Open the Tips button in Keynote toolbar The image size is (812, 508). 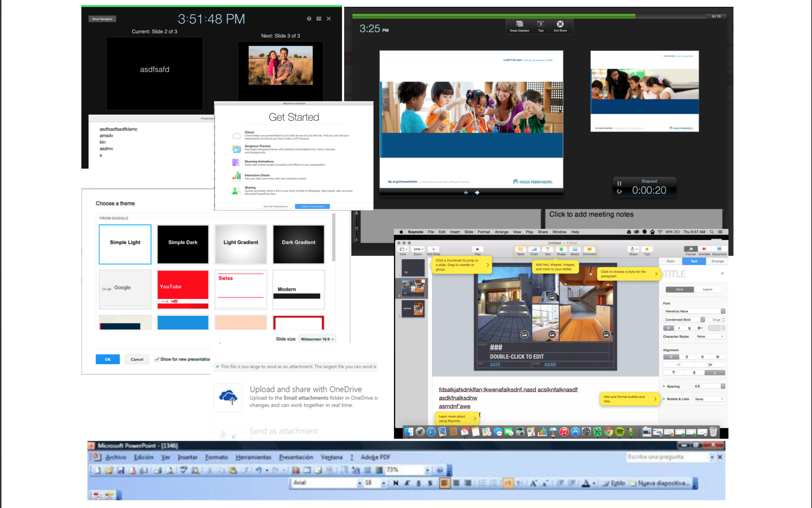(x=647, y=249)
